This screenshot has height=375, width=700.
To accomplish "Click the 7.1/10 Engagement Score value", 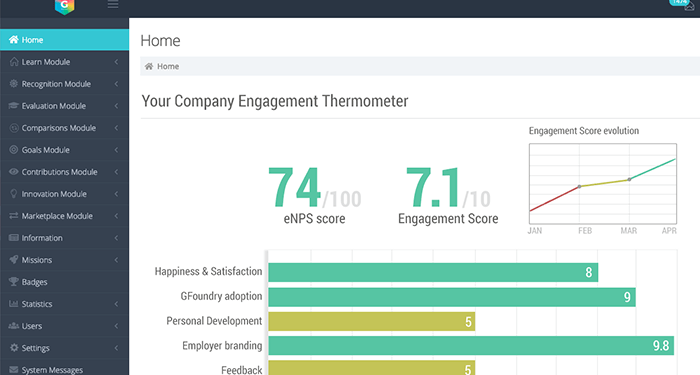I will [448, 188].
